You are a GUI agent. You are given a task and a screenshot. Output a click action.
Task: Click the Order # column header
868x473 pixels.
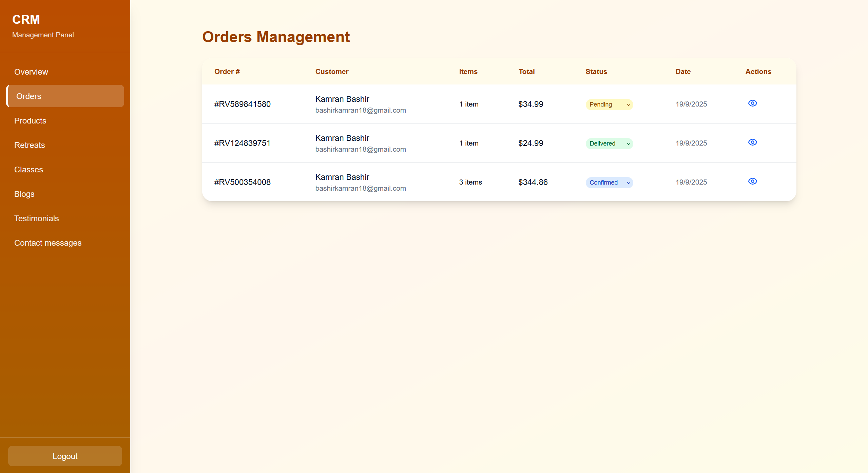(x=227, y=71)
